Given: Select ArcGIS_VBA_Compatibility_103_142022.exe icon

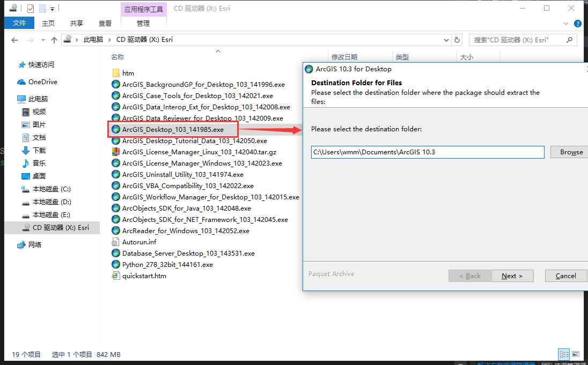Looking at the screenshot, I should [x=116, y=185].
